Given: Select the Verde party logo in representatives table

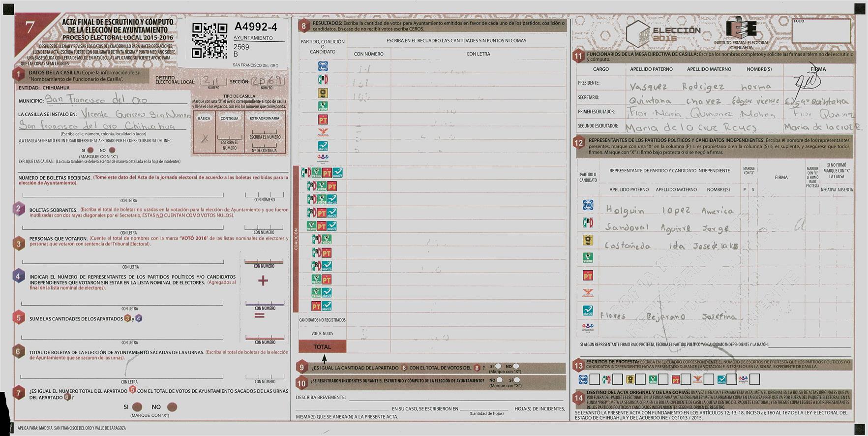Looking at the screenshot, I should coord(588,258).
